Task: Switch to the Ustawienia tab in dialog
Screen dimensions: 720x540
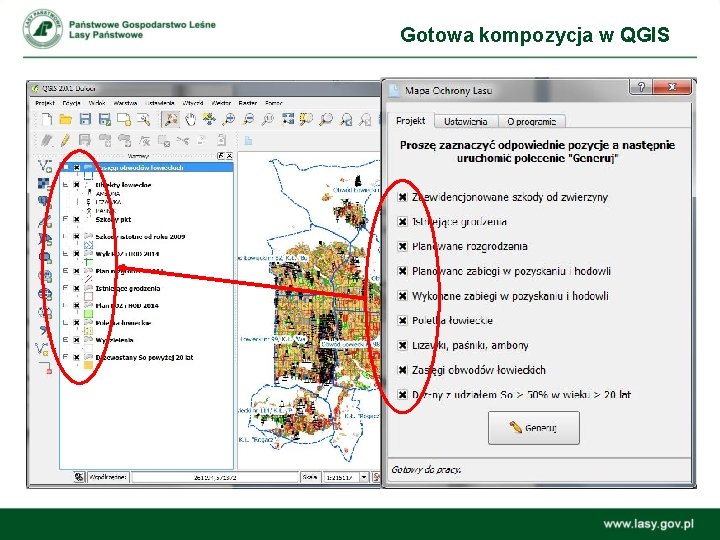Action: pos(466,121)
